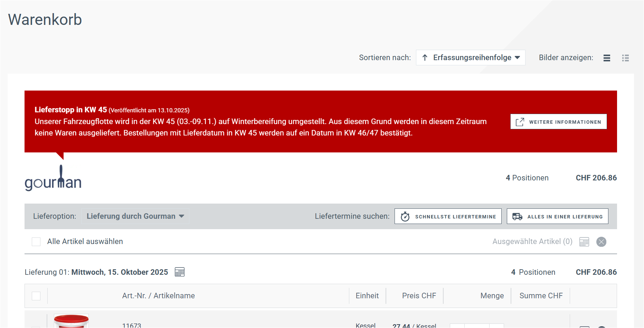Click the 'Einheit' column header

[367, 296]
